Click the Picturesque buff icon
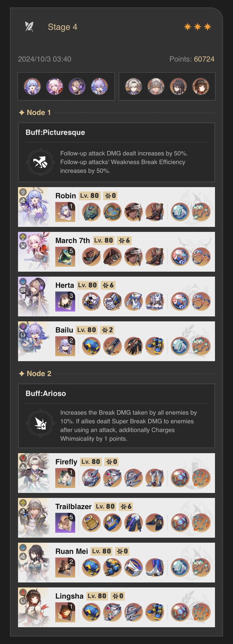 (41, 162)
